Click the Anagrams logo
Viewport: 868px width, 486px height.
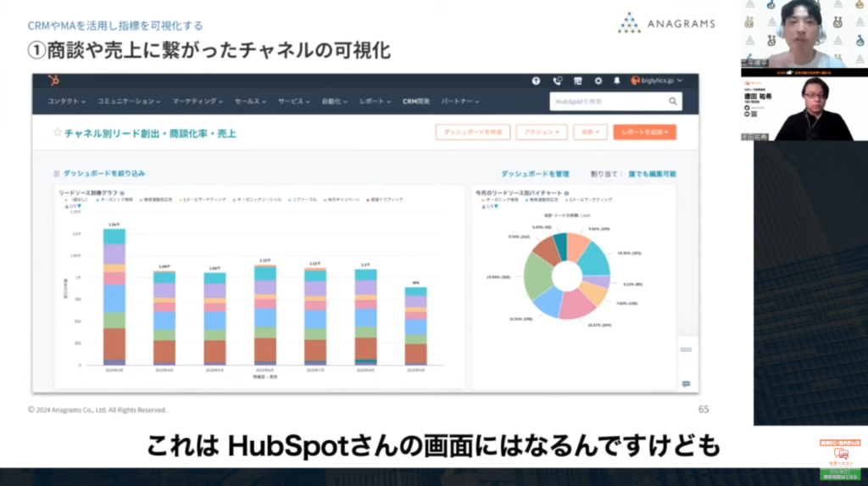[x=666, y=23]
